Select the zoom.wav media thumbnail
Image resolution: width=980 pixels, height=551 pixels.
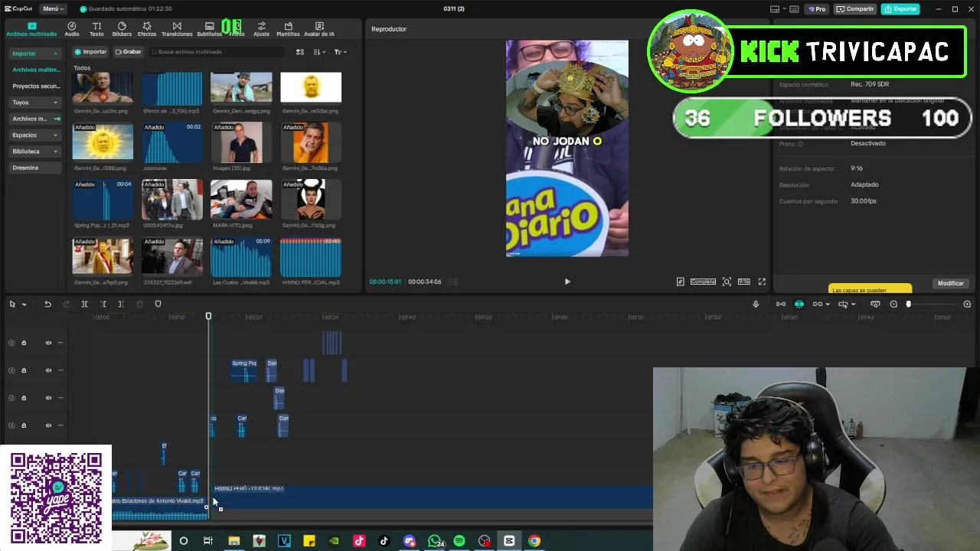[172, 142]
